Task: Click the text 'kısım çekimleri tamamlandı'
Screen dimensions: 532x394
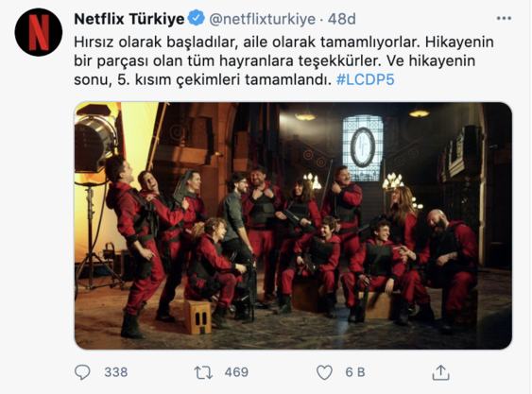Action: pos(232,79)
